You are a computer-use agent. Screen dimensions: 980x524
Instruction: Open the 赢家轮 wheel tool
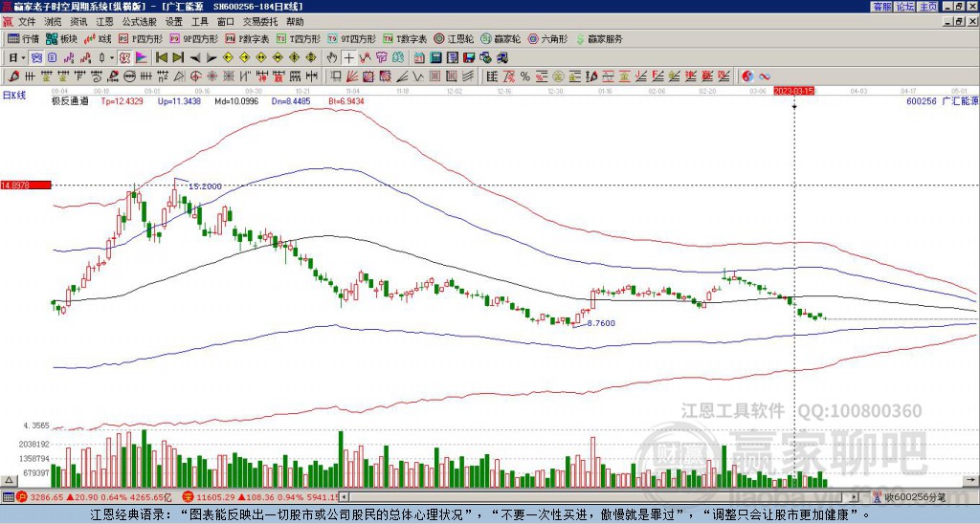[501, 38]
